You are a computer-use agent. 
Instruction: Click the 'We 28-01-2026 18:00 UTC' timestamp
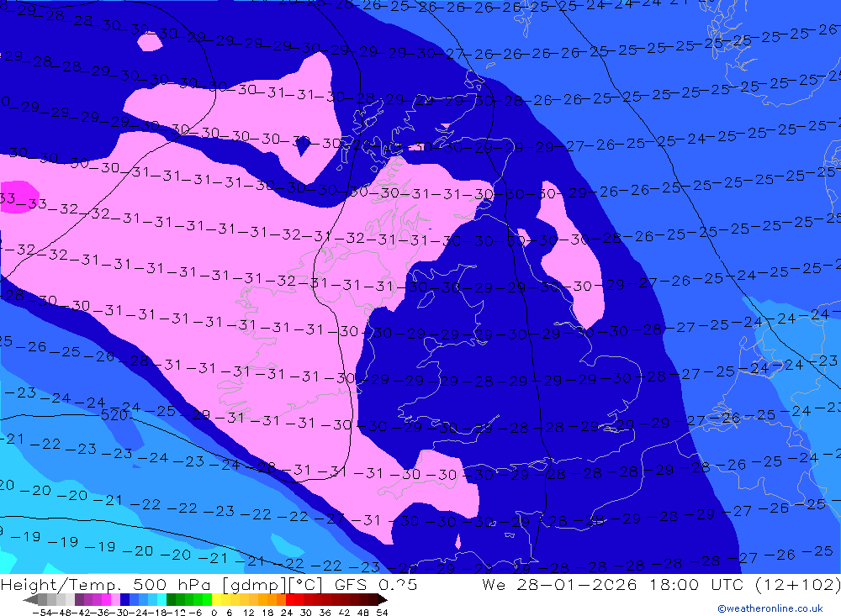(613, 584)
